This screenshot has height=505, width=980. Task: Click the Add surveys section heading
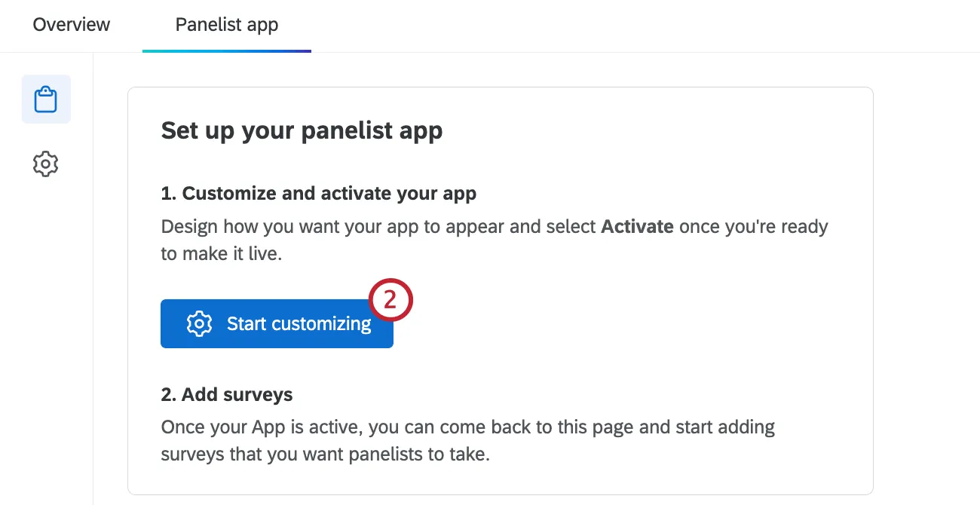tap(227, 394)
